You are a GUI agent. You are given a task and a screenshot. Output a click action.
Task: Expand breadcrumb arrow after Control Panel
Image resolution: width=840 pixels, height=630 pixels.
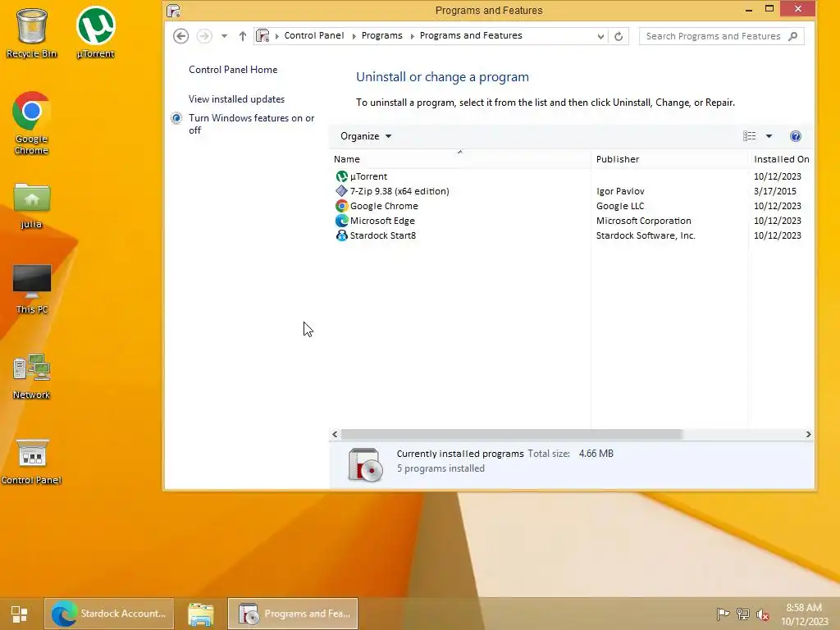(x=354, y=36)
